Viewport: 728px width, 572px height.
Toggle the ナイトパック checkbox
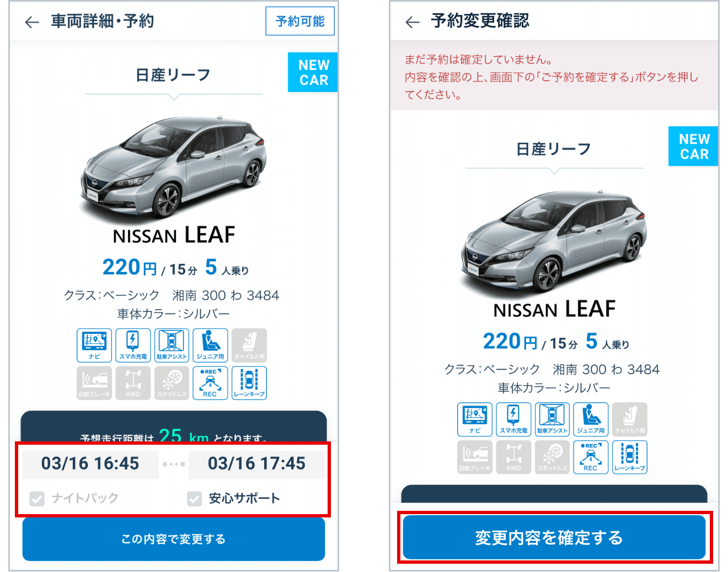click(37, 499)
